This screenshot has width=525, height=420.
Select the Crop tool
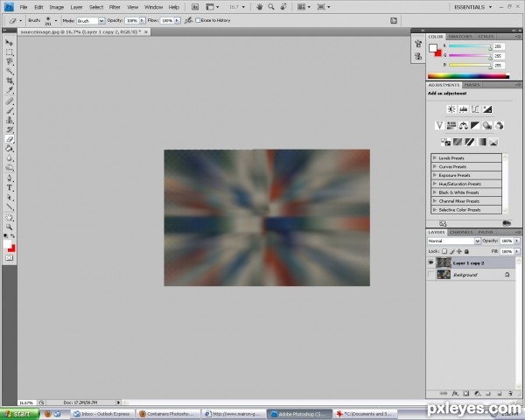tap(10, 80)
